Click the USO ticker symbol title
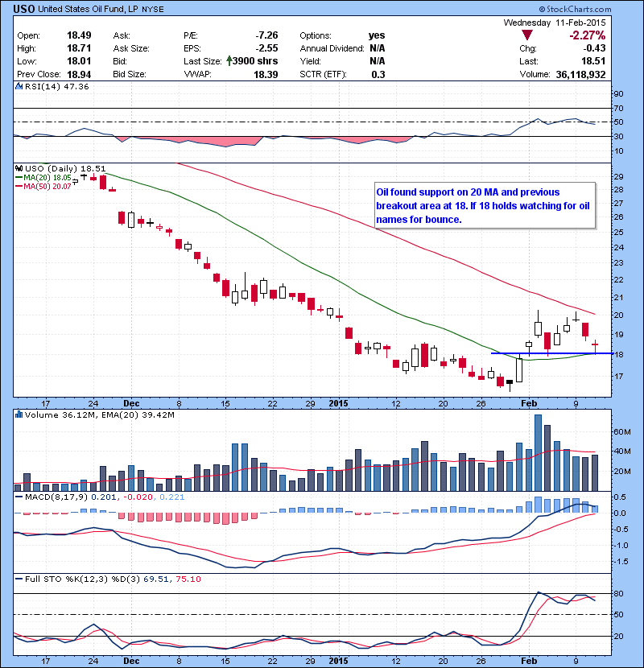 point(24,9)
